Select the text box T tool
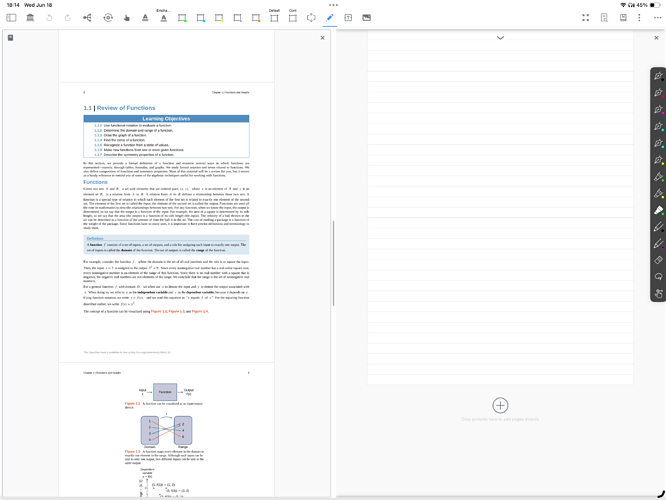Screen dimensions: 666x500 pos(348,18)
